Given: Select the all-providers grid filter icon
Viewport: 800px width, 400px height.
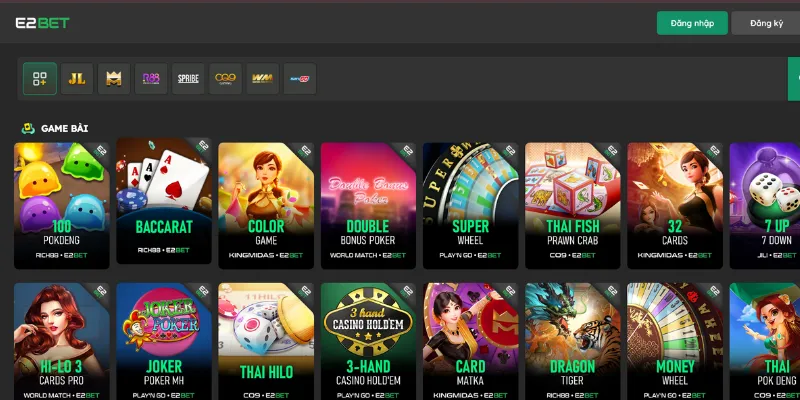Looking at the screenshot, I should pos(40,79).
